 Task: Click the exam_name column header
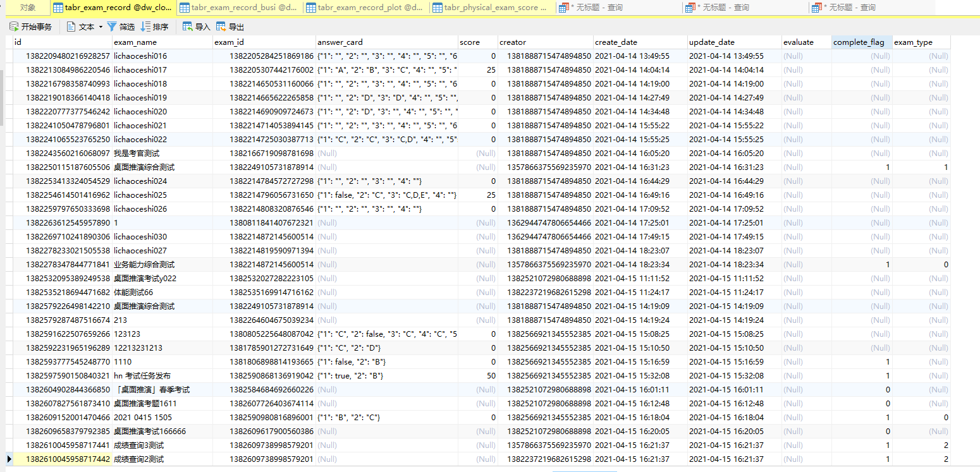[x=162, y=42]
